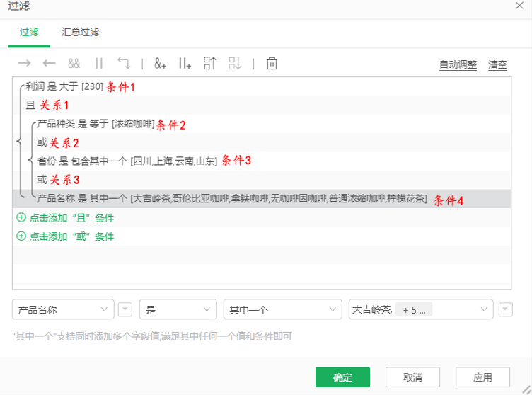The height and width of the screenshot is (395, 532).
Task: Select condition 省份 是 包含其中一个 row
Action: (x=262, y=161)
